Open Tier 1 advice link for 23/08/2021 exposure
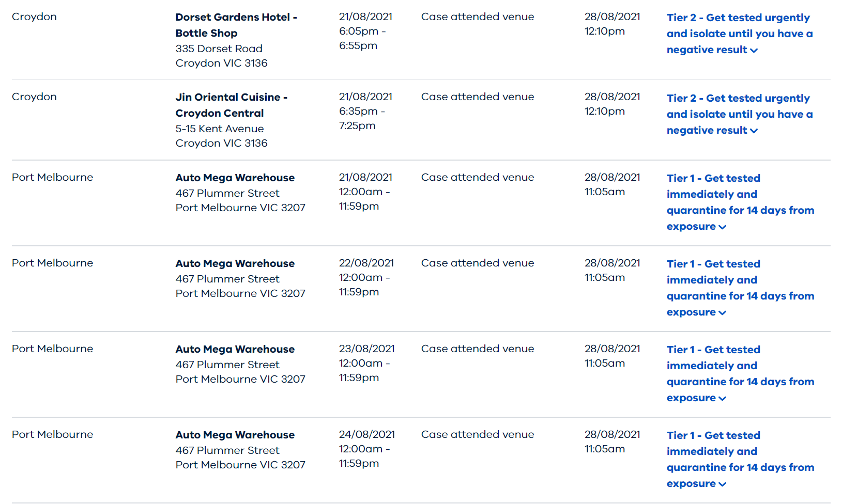This screenshot has height=504, width=842. point(740,373)
